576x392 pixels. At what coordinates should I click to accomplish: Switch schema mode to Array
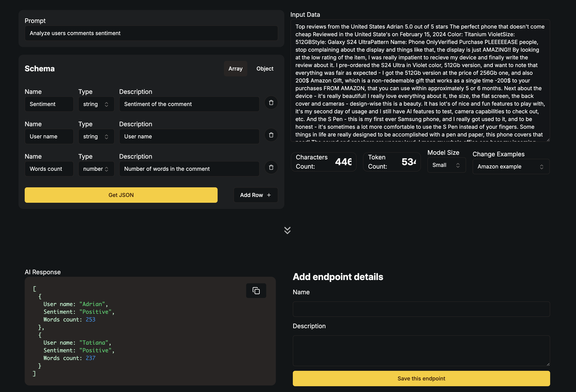(235, 69)
